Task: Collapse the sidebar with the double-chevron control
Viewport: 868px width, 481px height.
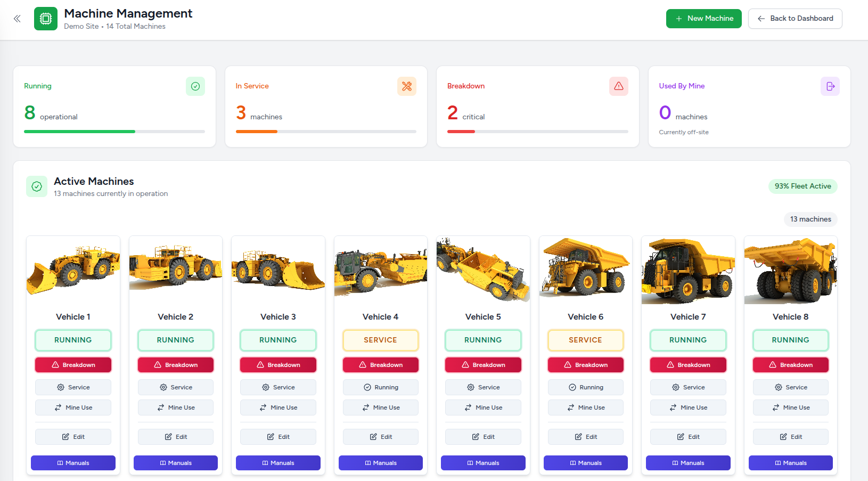Action: (17, 18)
